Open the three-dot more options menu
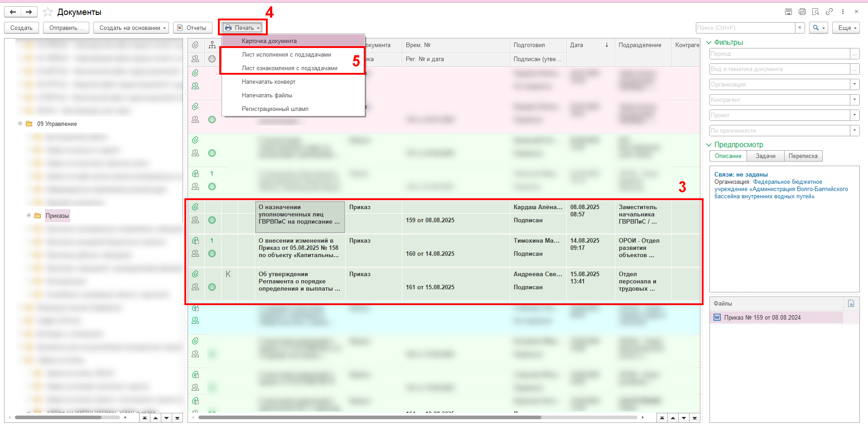The image size is (868, 426). pos(843,12)
